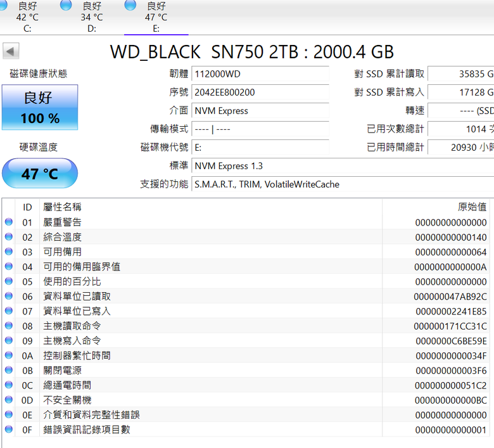Select the 可用的備用臨界值 attribute name
Screen dimensions: 494x448
coord(82,267)
